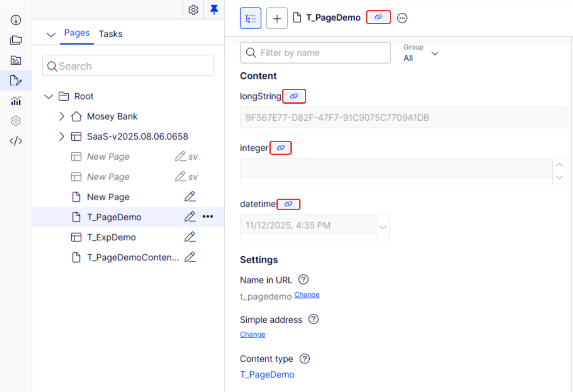Collapse the Root folder node
This screenshot has height=392, width=573.
coord(49,96)
